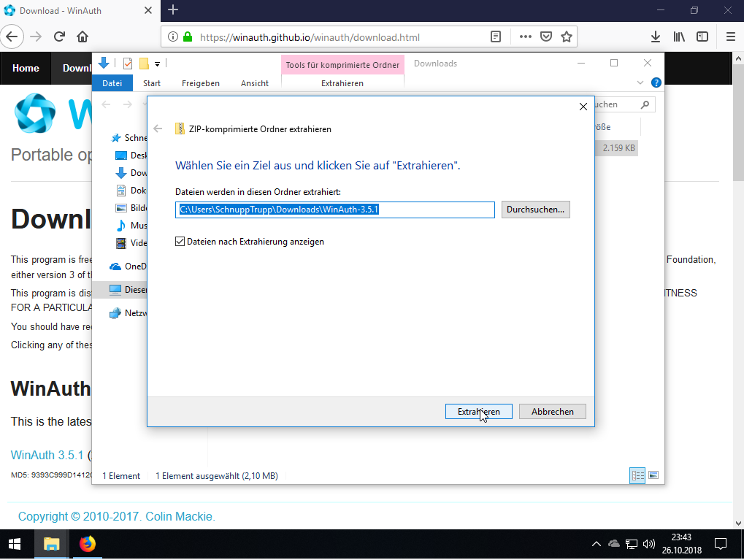
Task: Show hidden system tray icons
Action: tap(596, 544)
